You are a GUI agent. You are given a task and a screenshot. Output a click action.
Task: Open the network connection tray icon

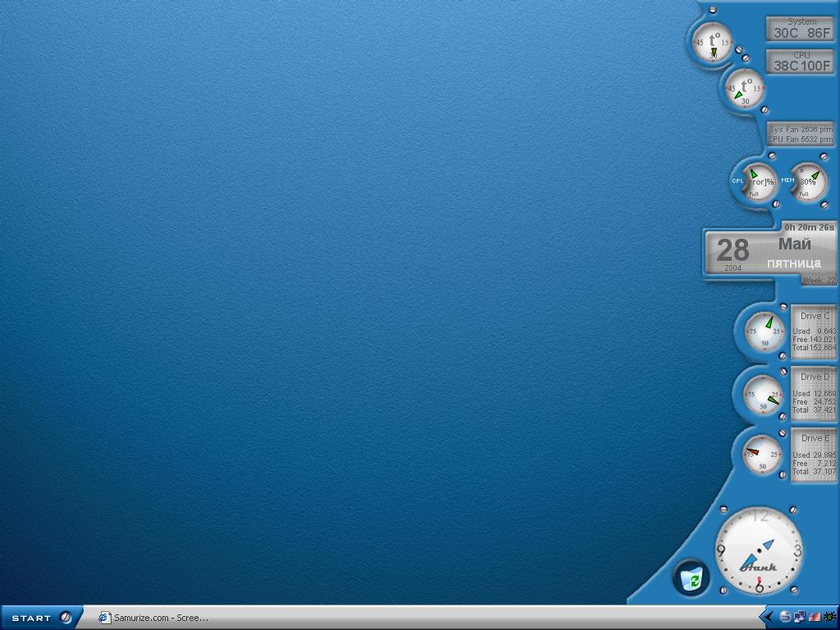(x=800, y=617)
